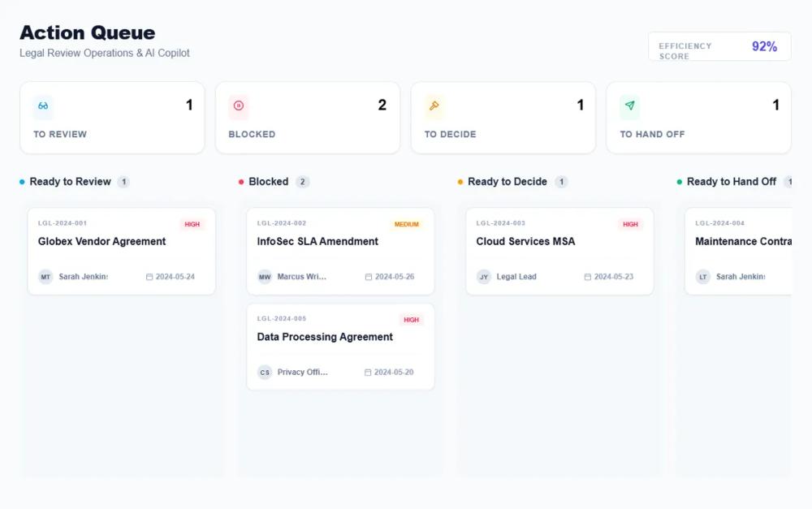Click the paper plane icon for TO HAND OFF

629,106
